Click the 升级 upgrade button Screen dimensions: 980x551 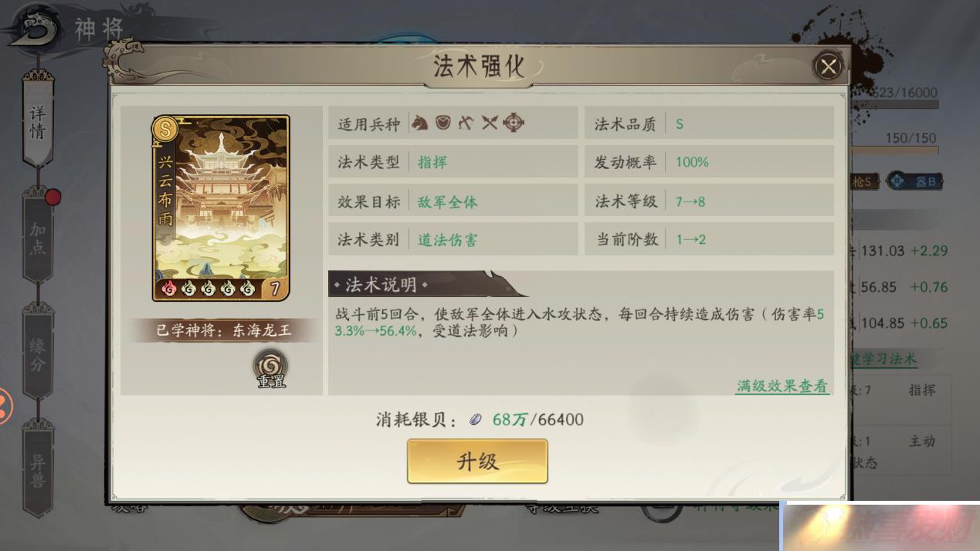477,461
